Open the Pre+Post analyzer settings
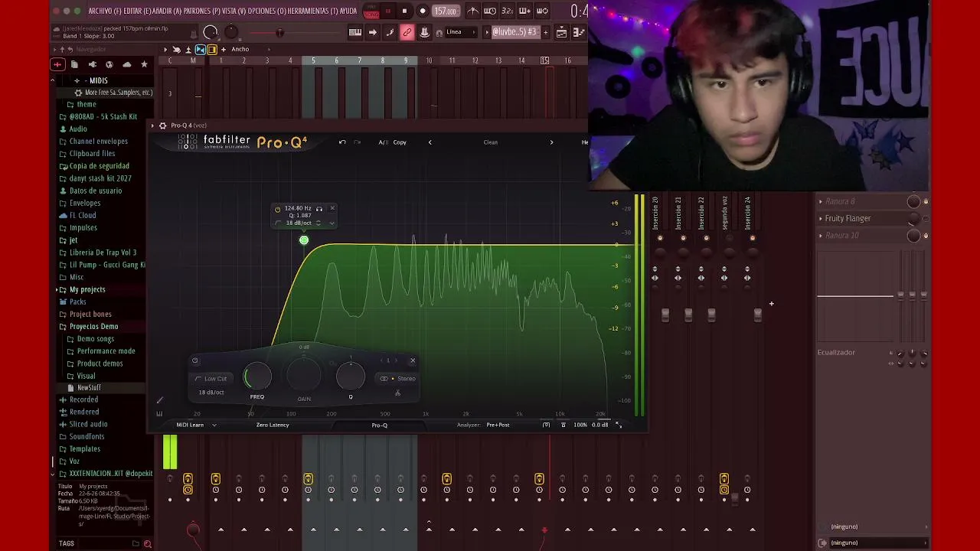The image size is (980, 551). point(498,425)
